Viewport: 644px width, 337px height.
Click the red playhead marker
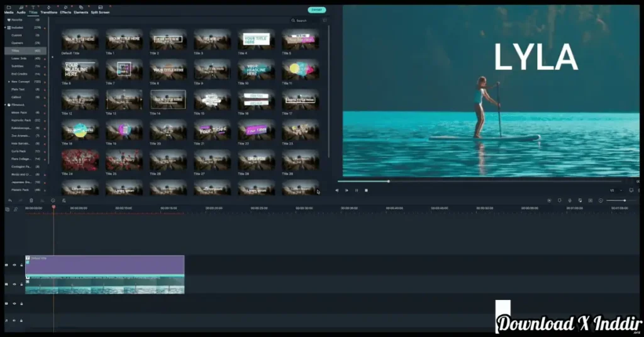click(x=54, y=207)
